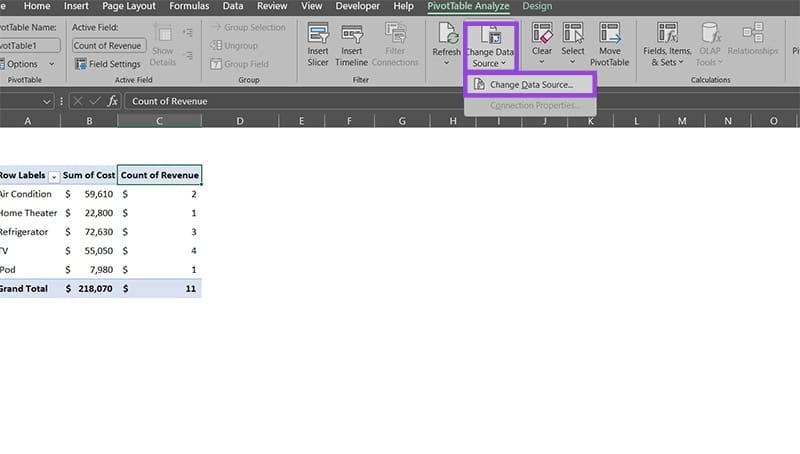This screenshot has height=454, width=800.
Task: Select the Count of Revenue header cell
Action: pos(160,175)
